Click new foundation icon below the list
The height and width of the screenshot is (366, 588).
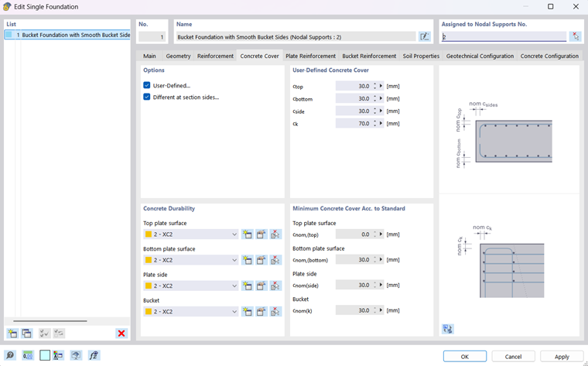[x=12, y=333]
